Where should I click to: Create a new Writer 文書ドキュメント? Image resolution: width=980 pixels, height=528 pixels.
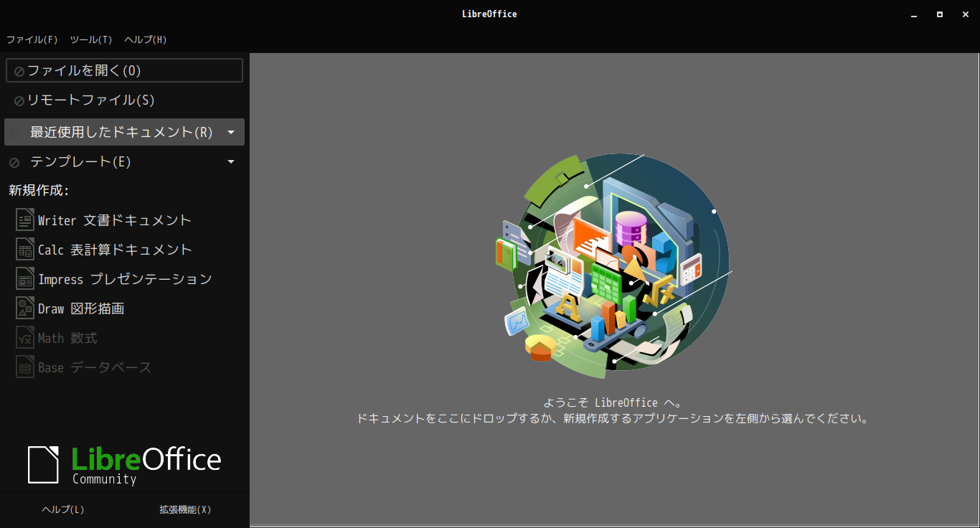[115, 220]
